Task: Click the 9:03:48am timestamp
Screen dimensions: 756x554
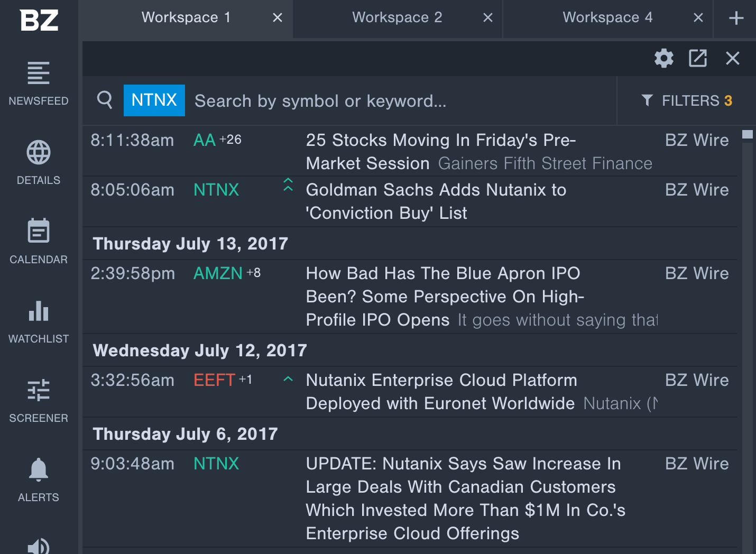Action: pyautogui.click(x=132, y=464)
